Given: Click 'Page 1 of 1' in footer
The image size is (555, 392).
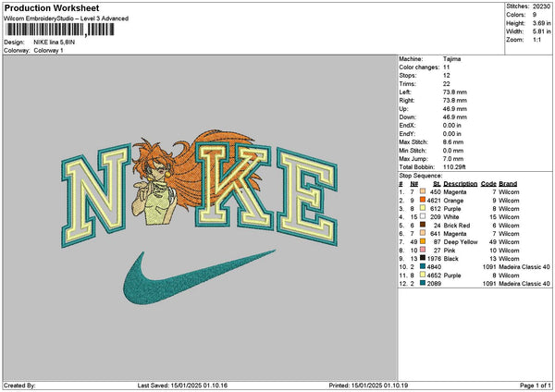Looking at the screenshot, I should (x=536, y=386).
